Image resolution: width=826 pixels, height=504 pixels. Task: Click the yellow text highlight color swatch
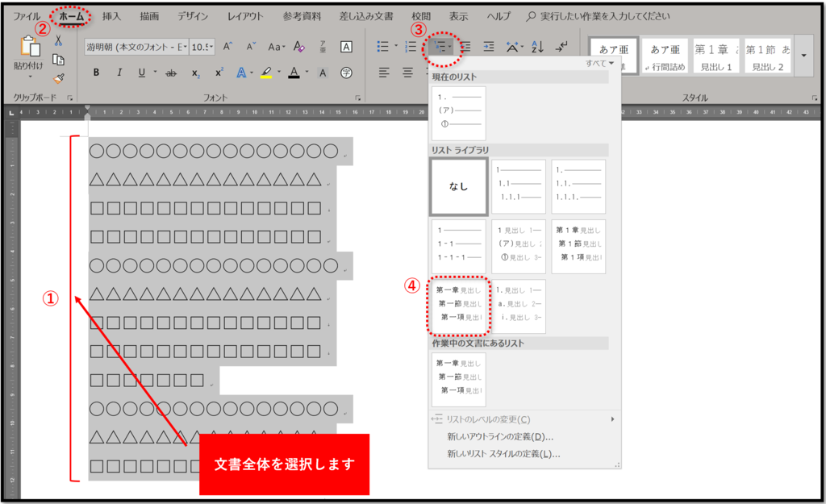coord(265,76)
